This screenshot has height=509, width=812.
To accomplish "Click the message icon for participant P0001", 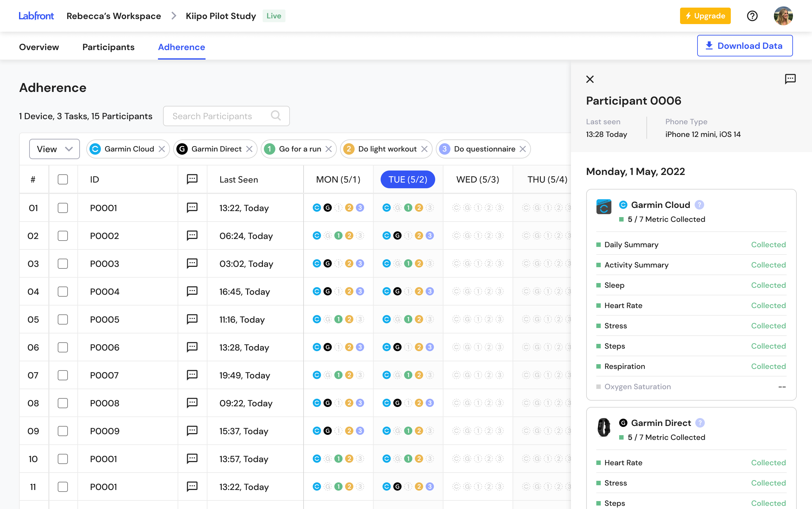I will click(x=192, y=208).
